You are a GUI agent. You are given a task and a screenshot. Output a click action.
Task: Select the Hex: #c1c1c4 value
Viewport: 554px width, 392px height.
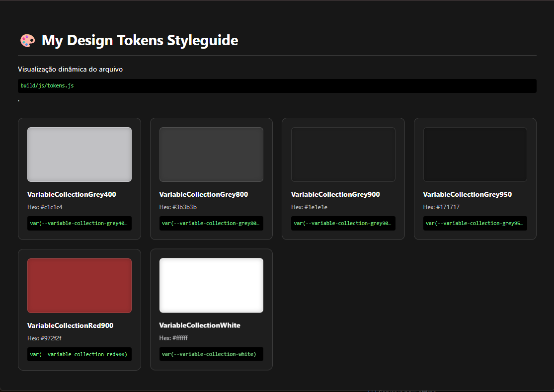point(45,207)
